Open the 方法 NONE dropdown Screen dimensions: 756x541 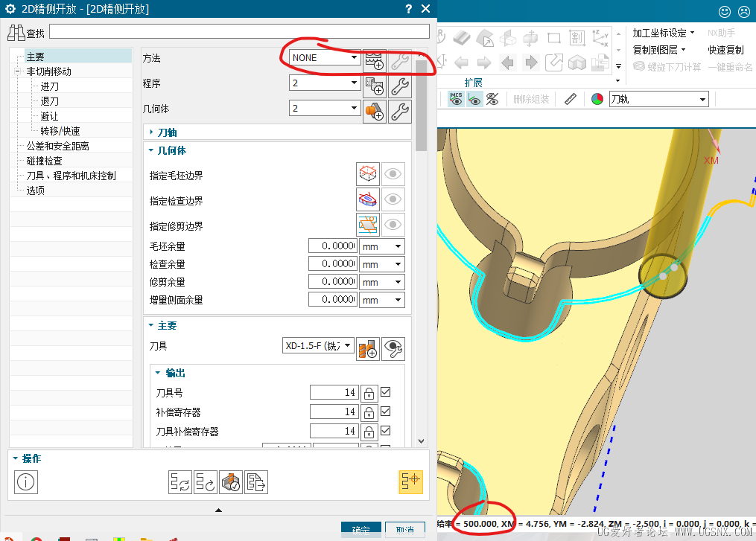pyautogui.click(x=325, y=57)
